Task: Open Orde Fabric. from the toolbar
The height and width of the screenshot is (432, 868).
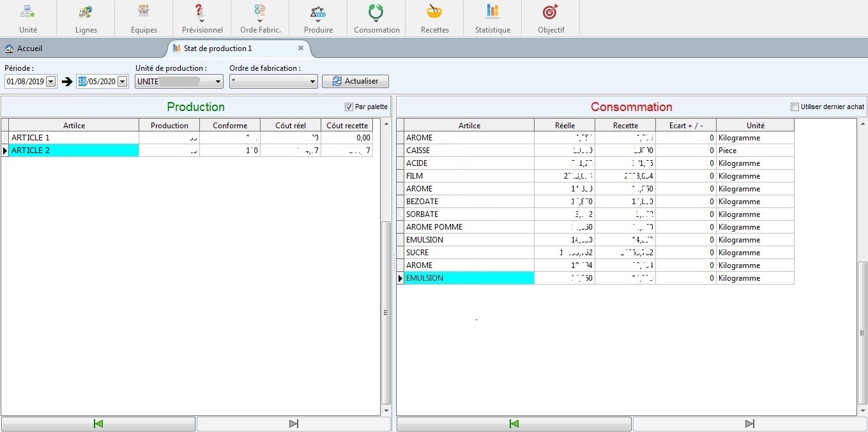Action: click(x=260, y=18)
